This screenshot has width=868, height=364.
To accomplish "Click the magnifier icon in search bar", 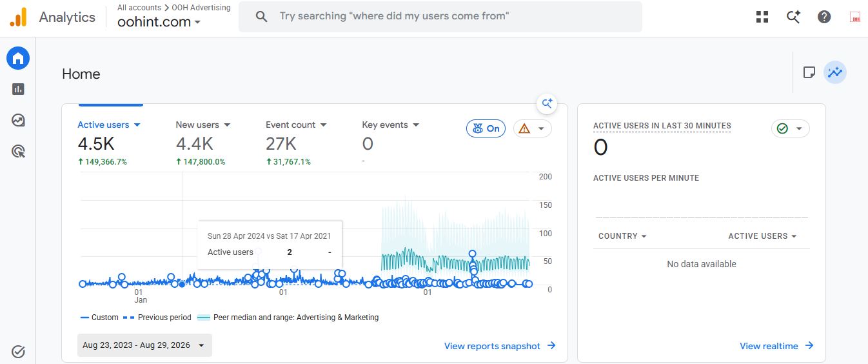I will (x=261, y=17).
